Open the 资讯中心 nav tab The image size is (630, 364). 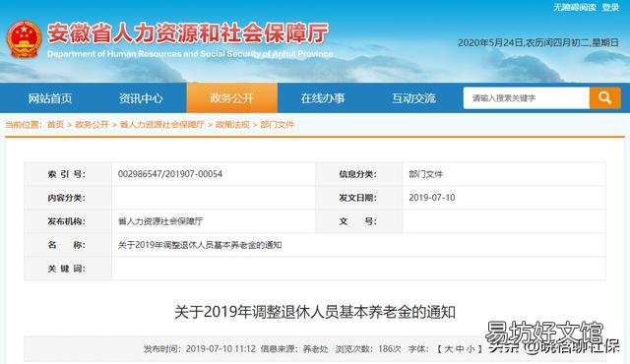coord(141,98)
